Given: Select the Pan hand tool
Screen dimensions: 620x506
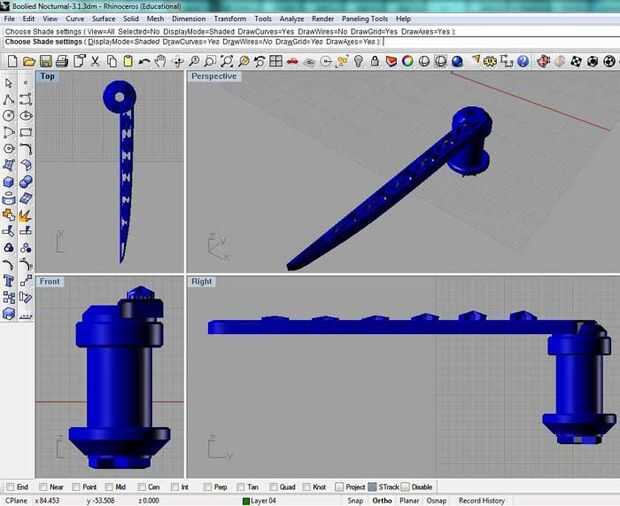Looking at the screenshot, I should (161, 61).
